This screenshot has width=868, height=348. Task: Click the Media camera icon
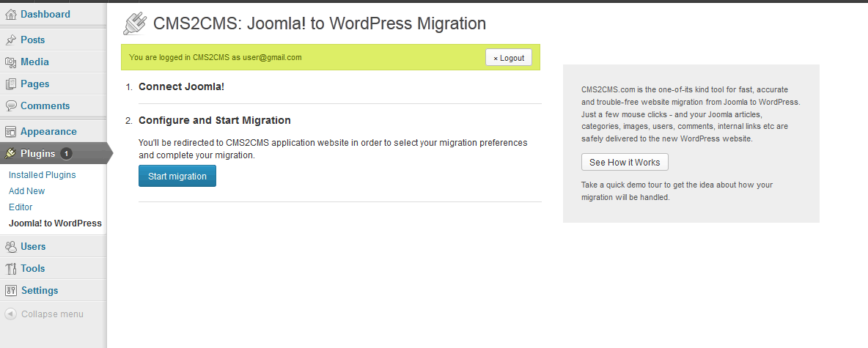pos(10,62)
